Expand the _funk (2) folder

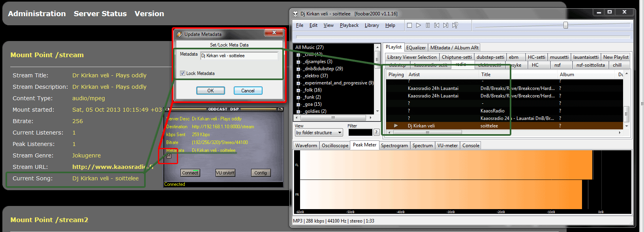click(299, 97)
